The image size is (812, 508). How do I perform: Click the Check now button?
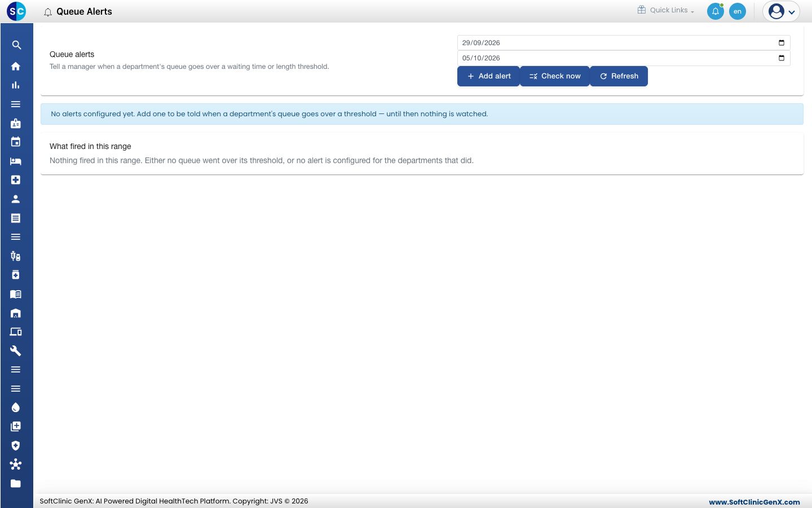pos(555,76)
